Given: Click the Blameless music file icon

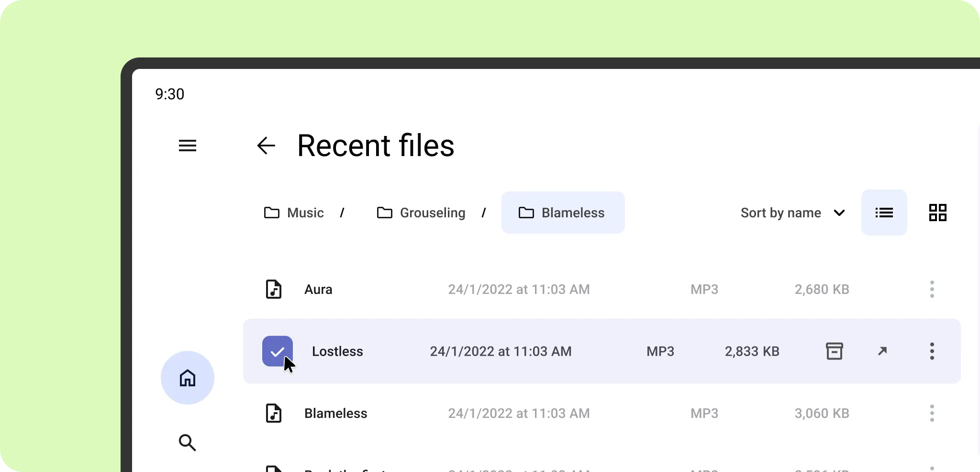Looking at the screenshot, I should tap(274, 413).
